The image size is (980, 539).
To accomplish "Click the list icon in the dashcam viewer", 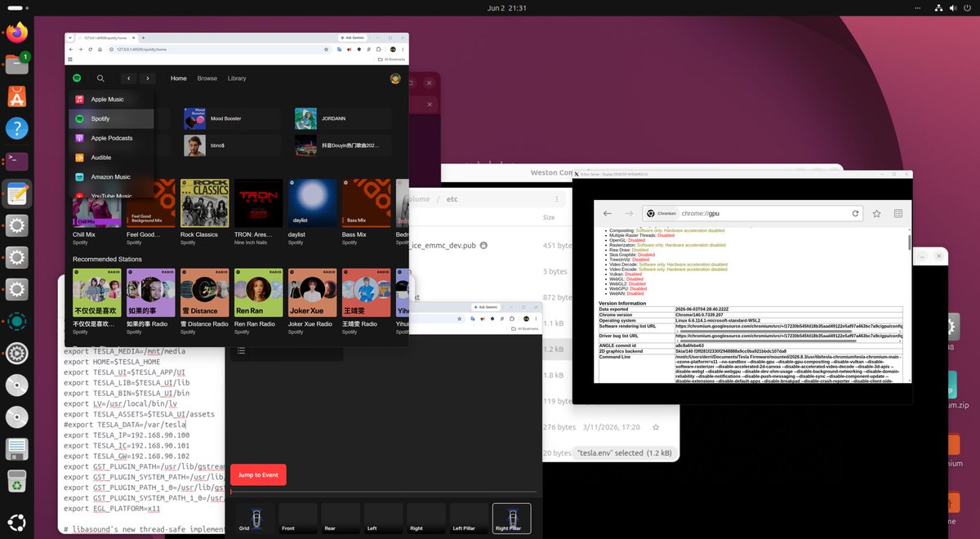I will point(241,350).
